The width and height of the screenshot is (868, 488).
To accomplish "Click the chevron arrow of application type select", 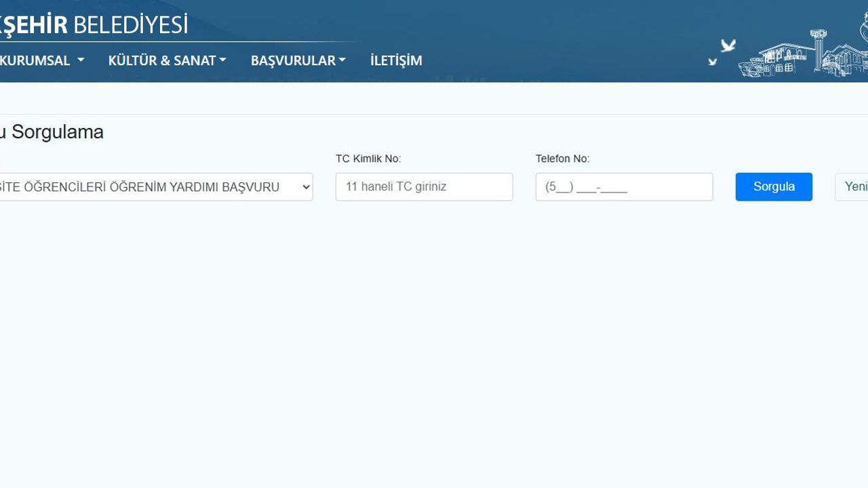I will 305,187.
